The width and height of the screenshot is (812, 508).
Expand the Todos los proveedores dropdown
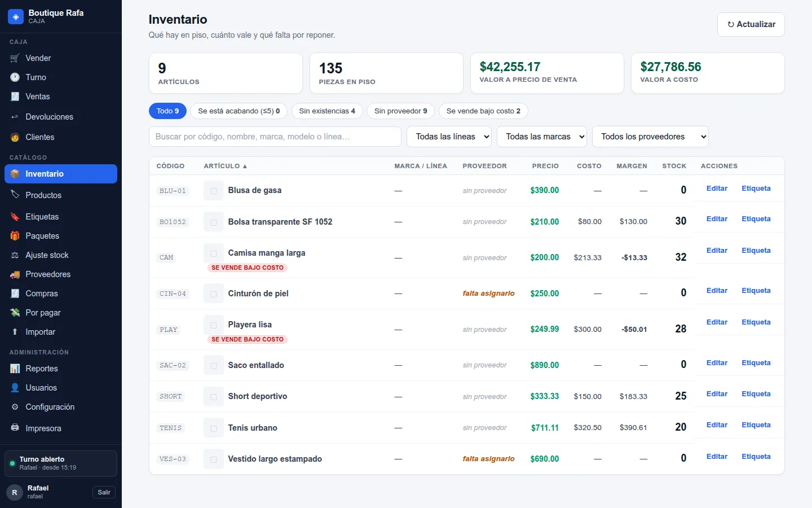pos(650,137)
